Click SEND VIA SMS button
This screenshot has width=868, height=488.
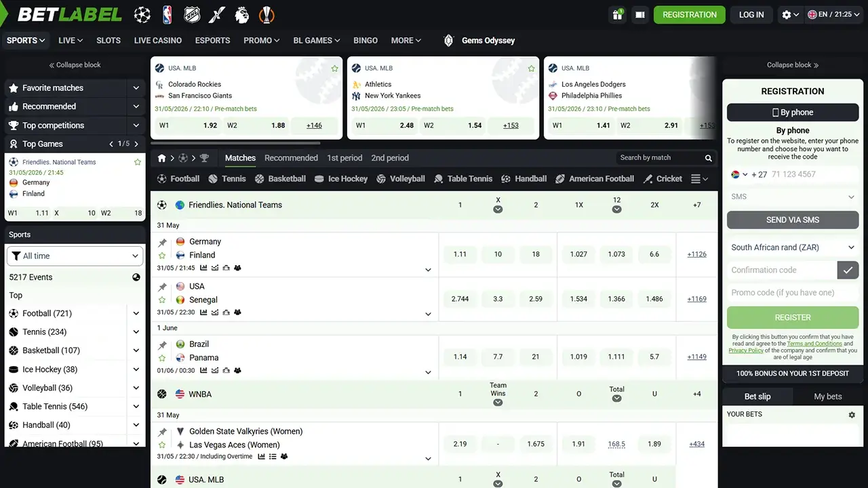[x=793, y=220]
